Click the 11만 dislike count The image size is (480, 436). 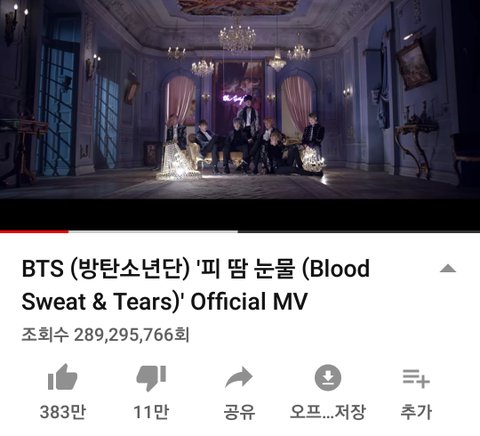click(x=151, y=412)
